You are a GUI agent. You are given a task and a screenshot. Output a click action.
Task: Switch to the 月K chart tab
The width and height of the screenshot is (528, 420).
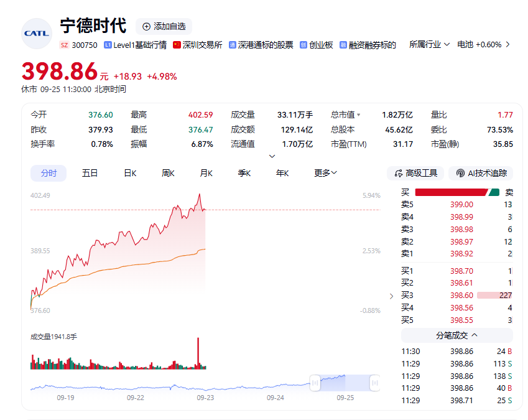pyautogui.click(x=206, y=173)
